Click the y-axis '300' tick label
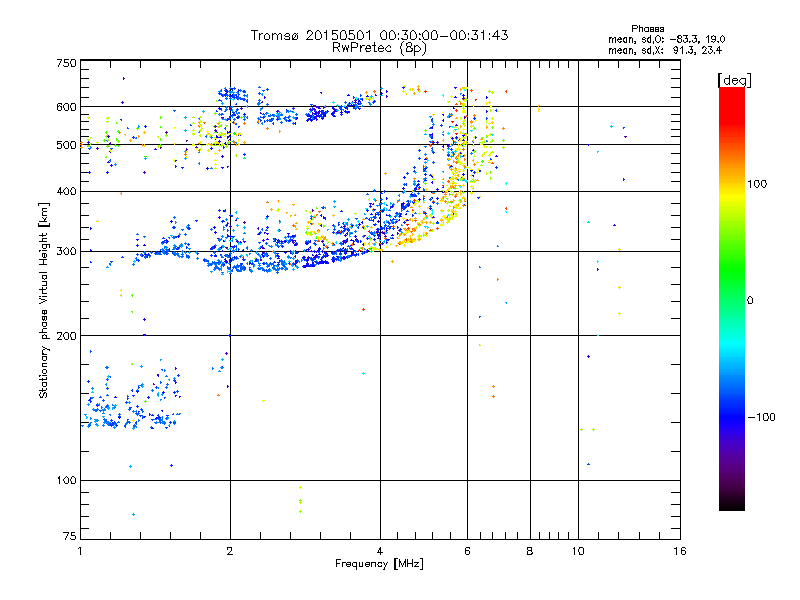 (66, 251)
